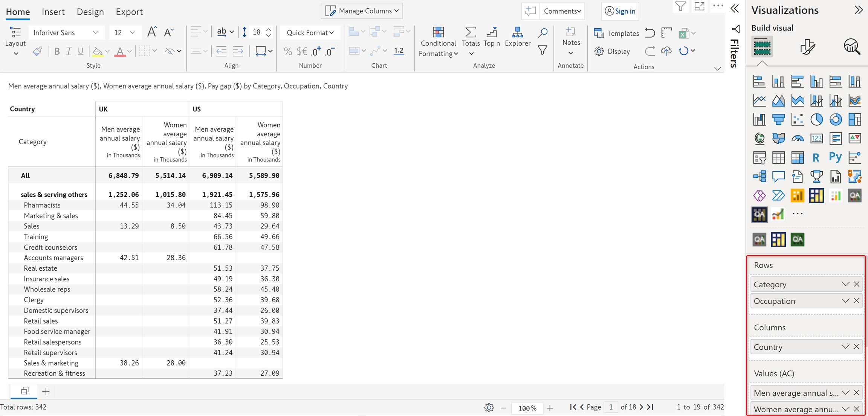Click the Totals sigma icon

point(471,32)
